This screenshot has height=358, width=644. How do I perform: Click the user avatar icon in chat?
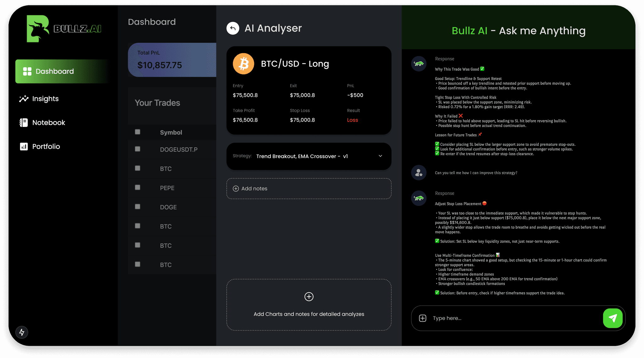[x=419, y=173]
